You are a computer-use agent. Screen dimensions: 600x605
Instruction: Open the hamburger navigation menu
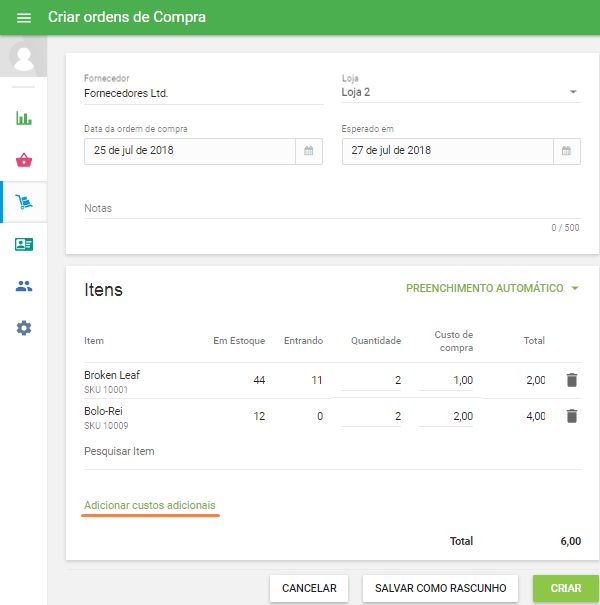(24, 18)
